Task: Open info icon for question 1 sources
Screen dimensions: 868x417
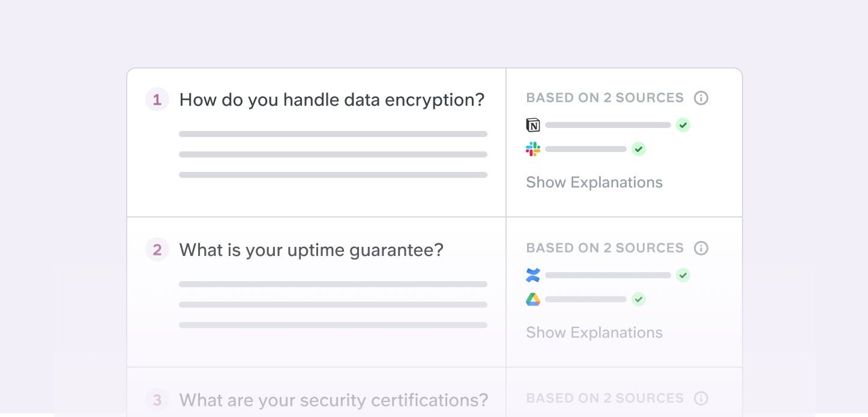Action: (701, 98)
